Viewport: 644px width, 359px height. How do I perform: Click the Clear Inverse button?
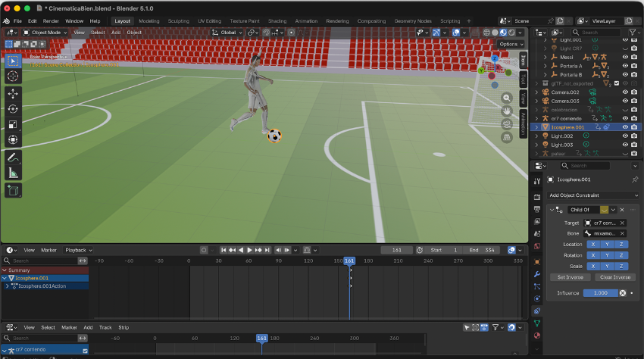pyautogui.click(x=615, y=277)
